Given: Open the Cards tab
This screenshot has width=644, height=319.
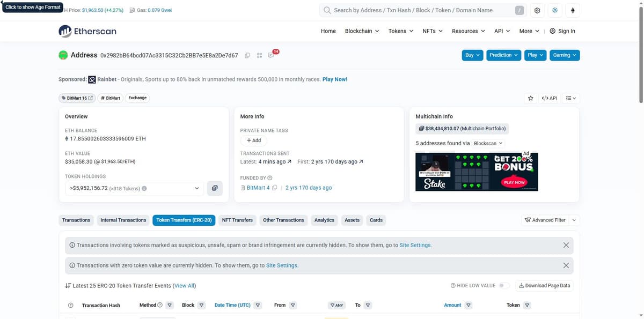Looking at the screenshot, I should click(x=376, y=220).
